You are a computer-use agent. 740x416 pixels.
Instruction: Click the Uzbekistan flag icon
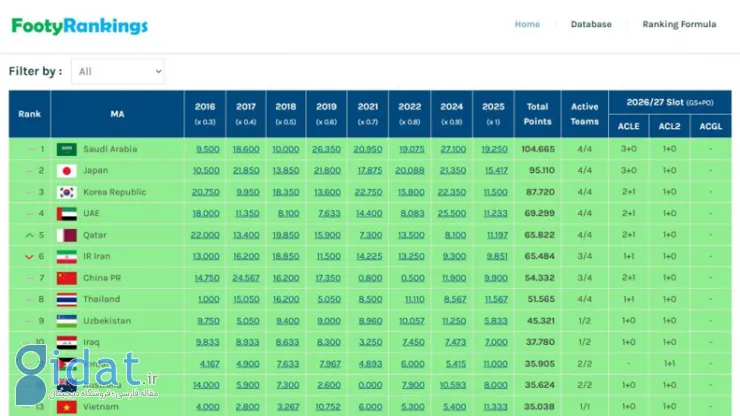pos(67,321)
